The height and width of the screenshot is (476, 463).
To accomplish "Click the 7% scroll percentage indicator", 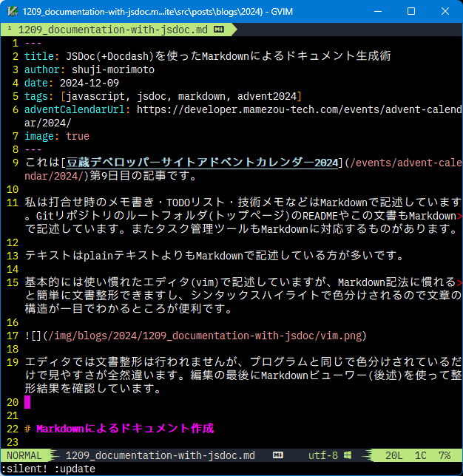I will pyautogui.click(x=444, y=455).
